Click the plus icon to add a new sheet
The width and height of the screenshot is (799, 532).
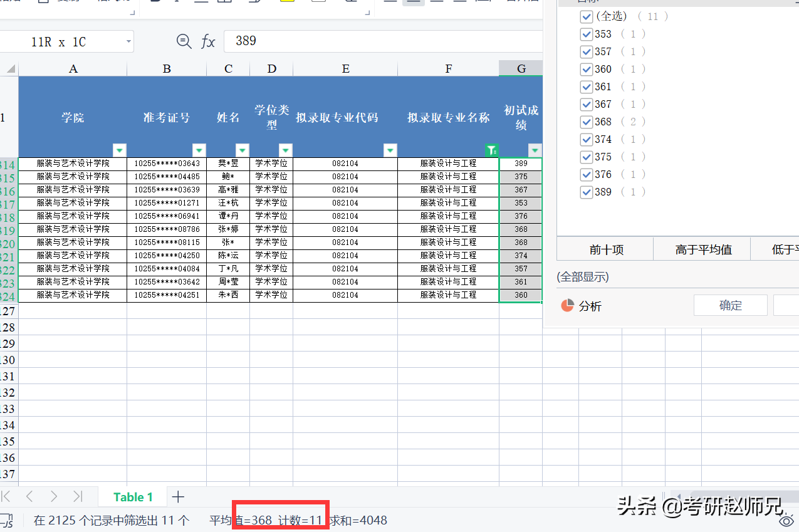[179, 496]
